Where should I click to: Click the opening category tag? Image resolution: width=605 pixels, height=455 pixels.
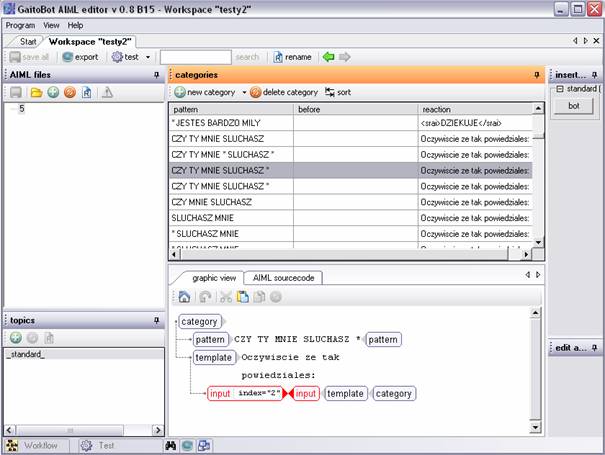199,321
